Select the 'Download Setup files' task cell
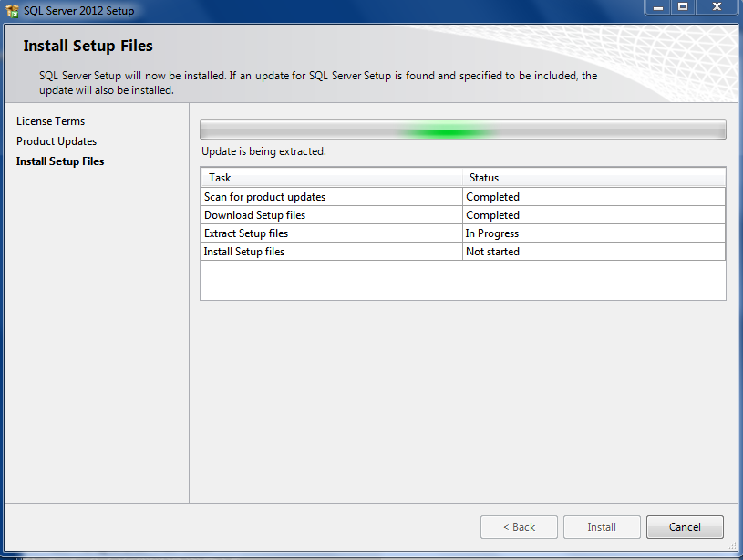The height and width of the screenshot is (560, 743). click(332, 215)
